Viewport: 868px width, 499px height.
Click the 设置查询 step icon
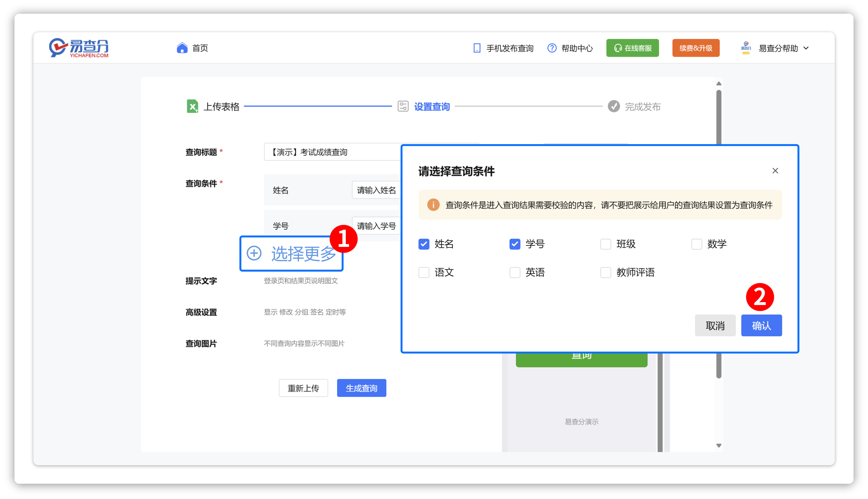pos(403,106)
